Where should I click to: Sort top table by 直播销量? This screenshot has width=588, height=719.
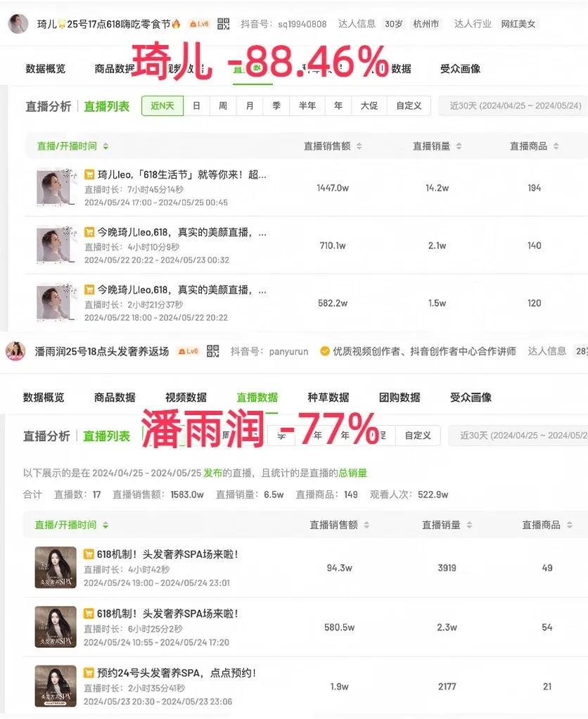[x=437, y=146]
